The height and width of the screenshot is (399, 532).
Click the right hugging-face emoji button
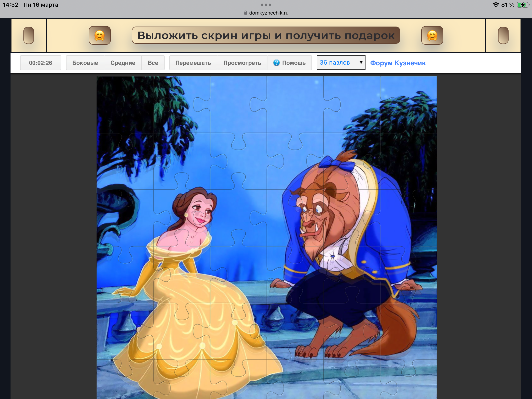pyautogui.click(x=432, y=35)
